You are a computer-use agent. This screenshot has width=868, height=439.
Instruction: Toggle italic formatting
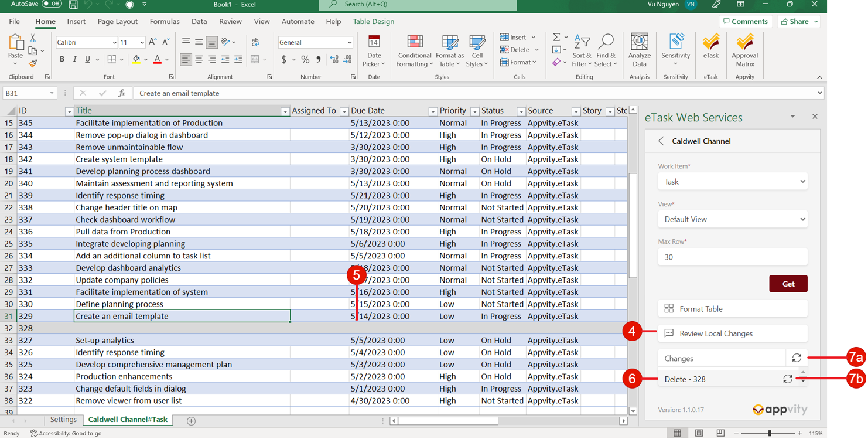pyautogui.click(x=75, y=60)
